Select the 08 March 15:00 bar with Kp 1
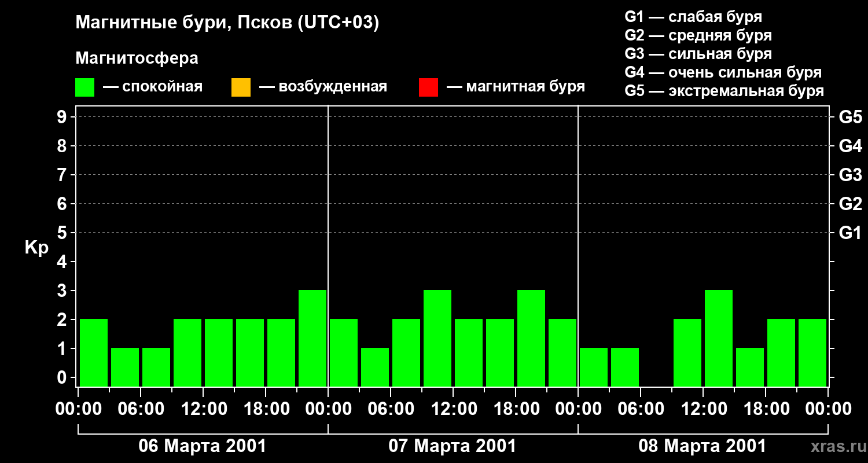868x463 pixels. 750,367
